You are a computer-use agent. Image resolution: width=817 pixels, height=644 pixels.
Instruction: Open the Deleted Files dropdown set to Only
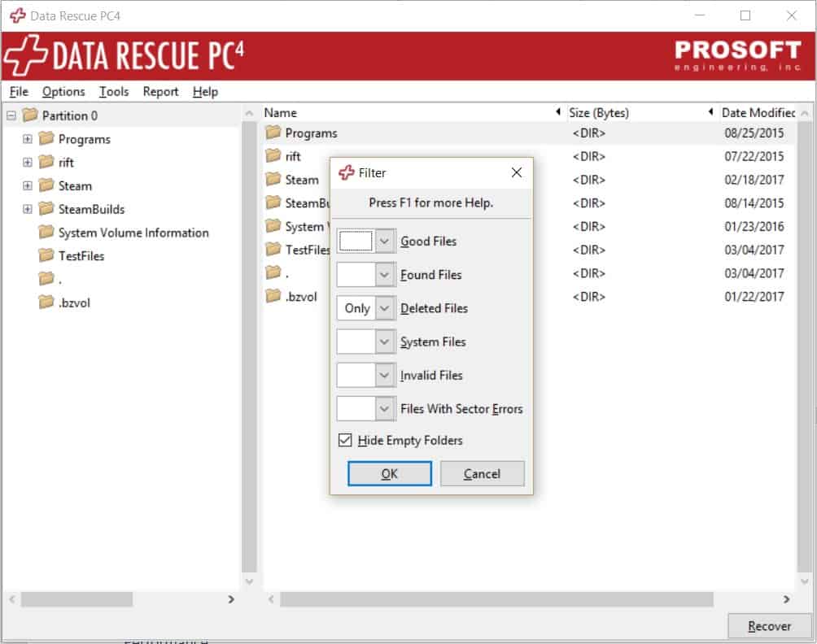coord(385,308)
